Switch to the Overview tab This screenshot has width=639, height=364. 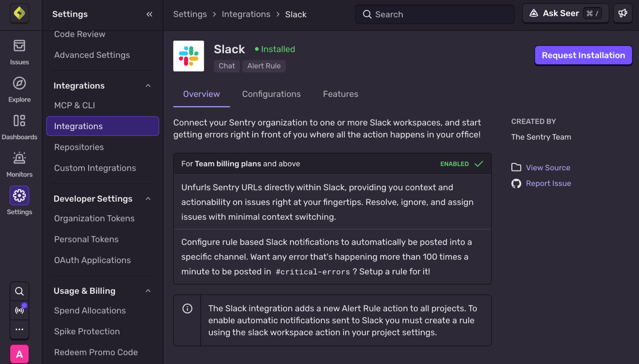(201, 94)
